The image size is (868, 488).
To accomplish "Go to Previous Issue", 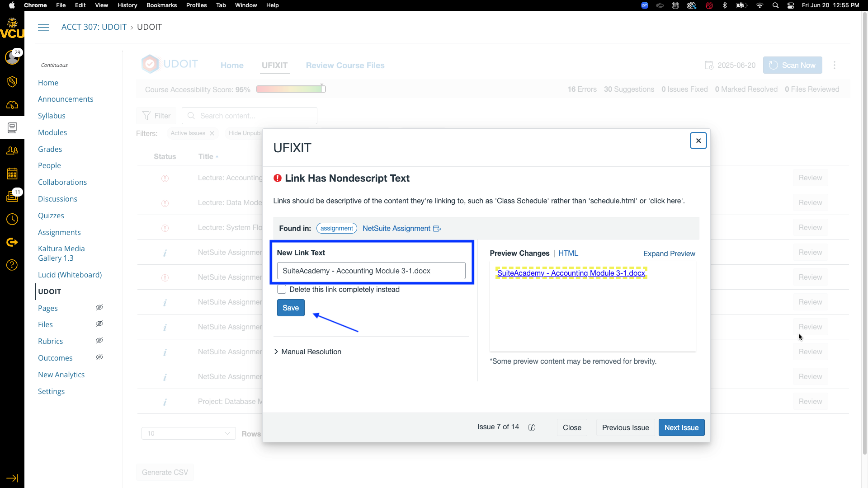I will [x=625, y=427].
